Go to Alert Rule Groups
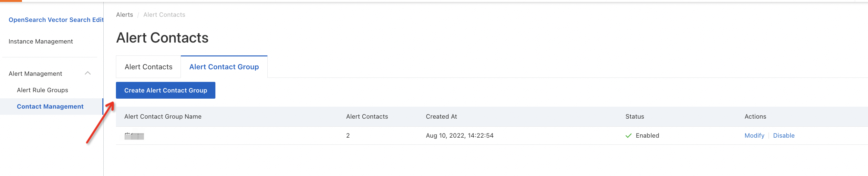868x176 pixels. [x=42, y=90]
